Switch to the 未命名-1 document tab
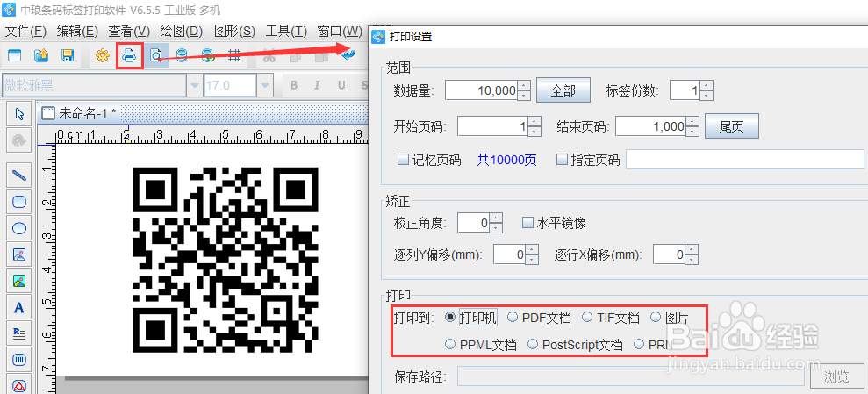The height and width of the screenshot is (394, 868). [x=79, y=114]
